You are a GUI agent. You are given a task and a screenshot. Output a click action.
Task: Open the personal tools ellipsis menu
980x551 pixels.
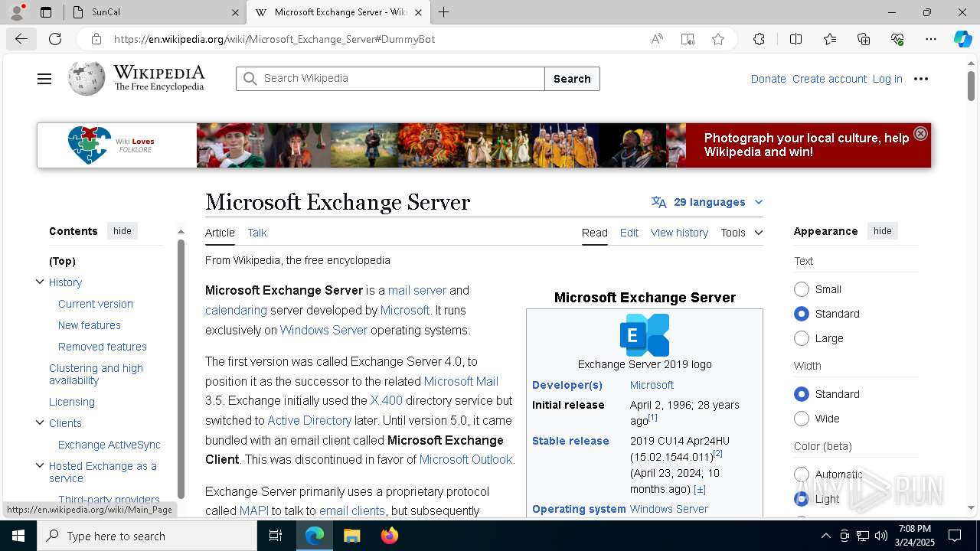click(921, 79)
